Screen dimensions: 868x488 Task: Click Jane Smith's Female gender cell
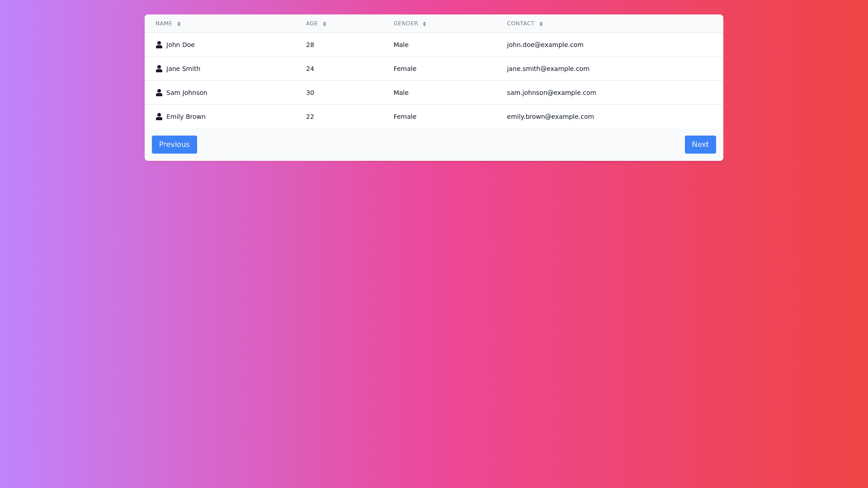pos(405,69)
